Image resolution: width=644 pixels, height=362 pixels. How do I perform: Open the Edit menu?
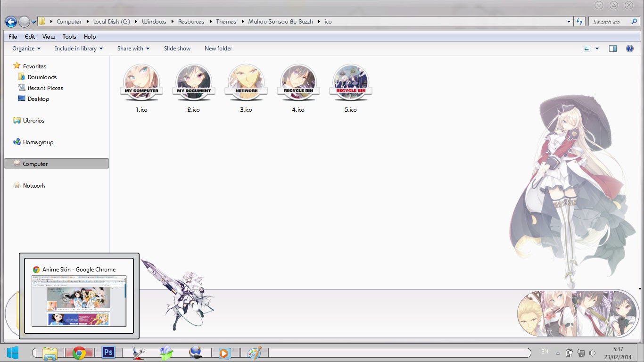[x=30, y=37]
